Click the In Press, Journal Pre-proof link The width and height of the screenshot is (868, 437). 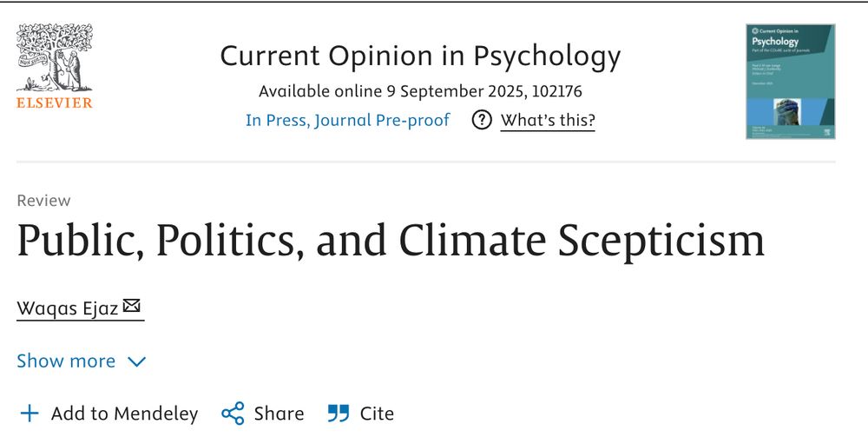(347, 121)
